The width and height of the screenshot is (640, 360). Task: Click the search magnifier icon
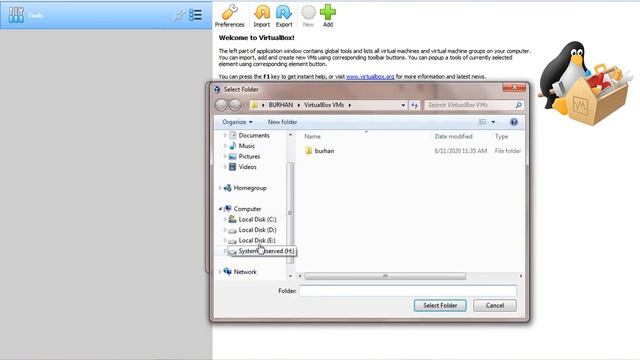tap(518, 105)
